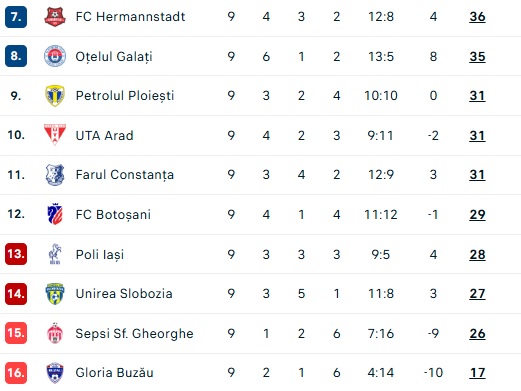
Task: Select the UTA Arad club badge
Action: click(x=55, y=135)
